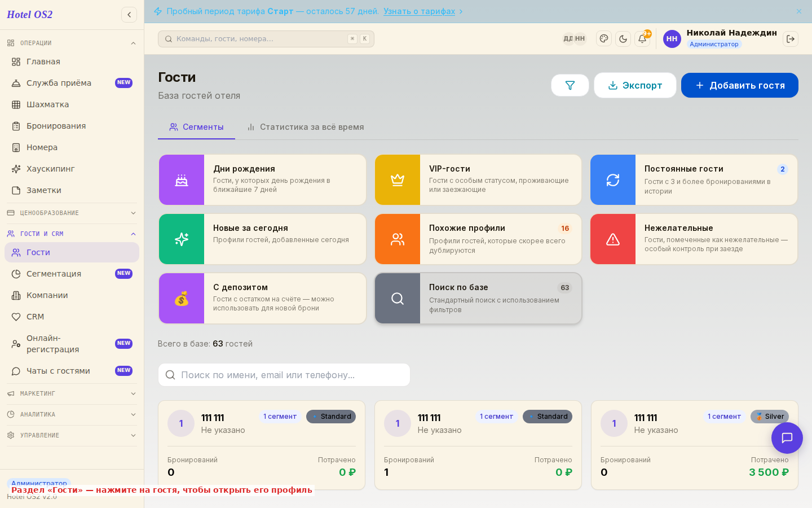Expand the Ценообразование sidebar section
The height and width of the screenshot is (508, 812).
click(x=72, y=213)
